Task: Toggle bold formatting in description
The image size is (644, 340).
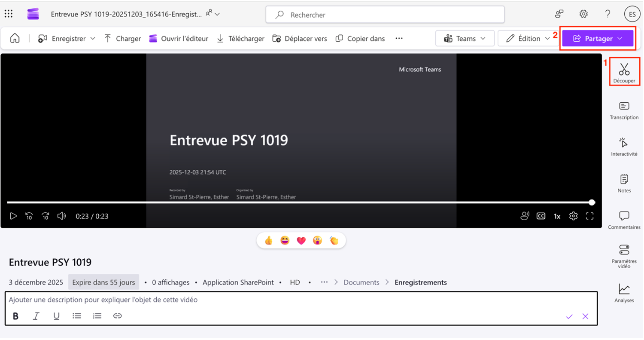Action: click(15, 316)
